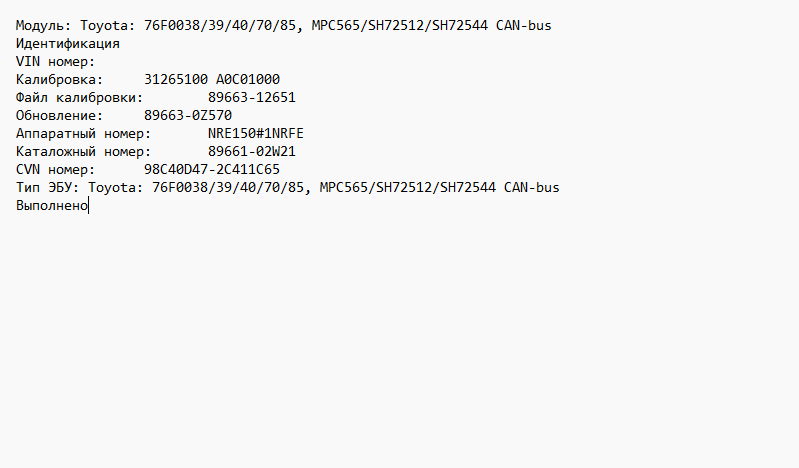799x468 pixels.
Task: Click "Выполнено" status text
Action: 52,205
